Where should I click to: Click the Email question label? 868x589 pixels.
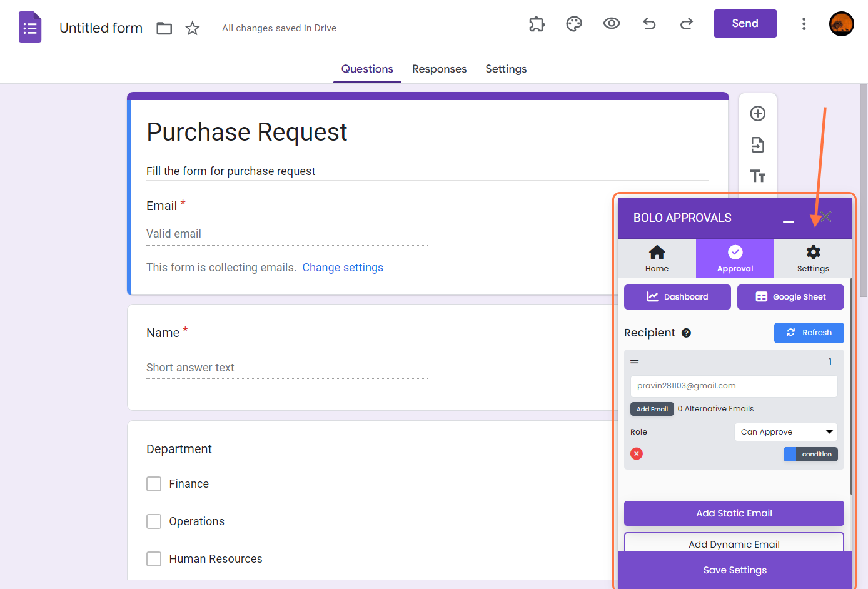point(161,206)
